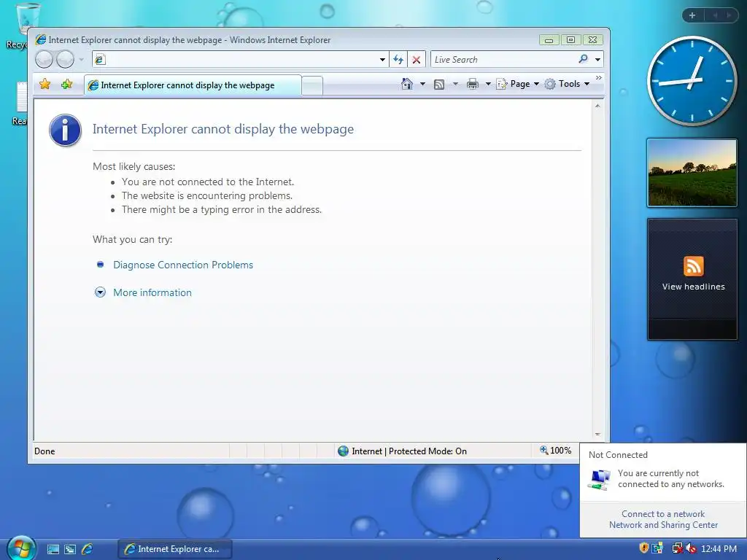The height and width of the screenshot is (560, 747).
Task: Open the Tools menu
Action: click(x=568, y=84)
